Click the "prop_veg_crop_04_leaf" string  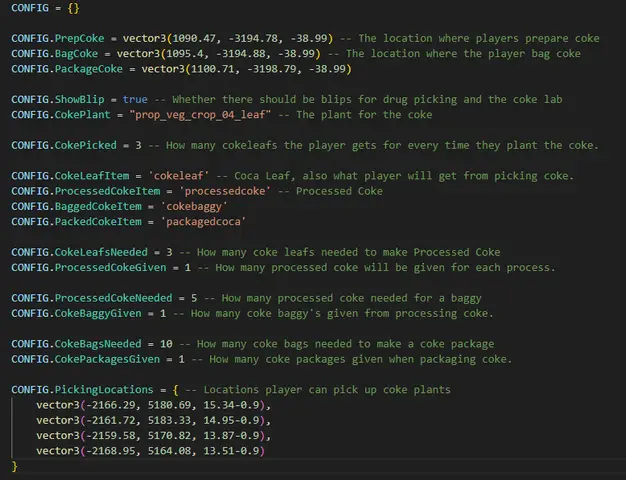(x=200, y=115)
